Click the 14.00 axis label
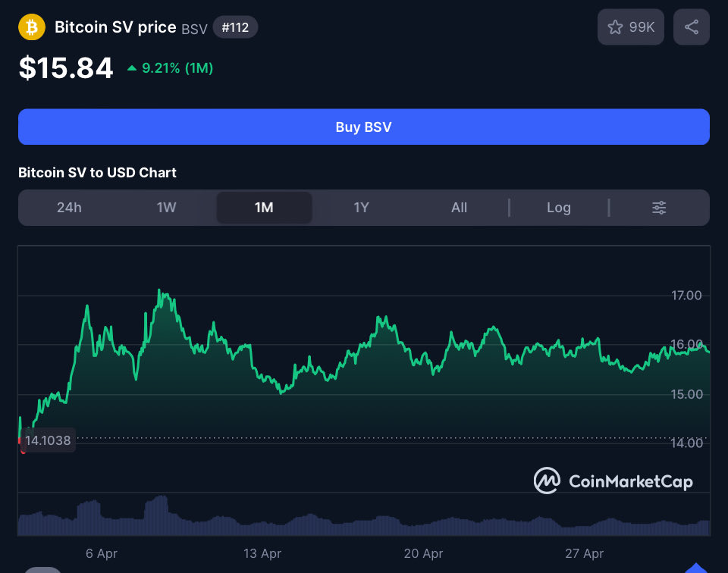The width and height of the screenshot is (728, 573). tap(686, 443)
